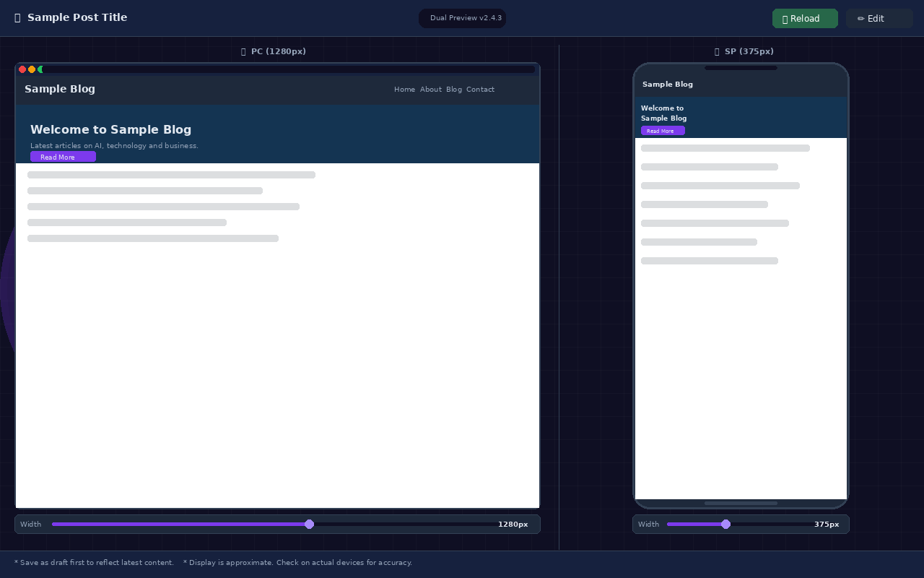Click the document icon before Sample Post Title
Viewport: 924px width, 578px height.
pos(17,18)
